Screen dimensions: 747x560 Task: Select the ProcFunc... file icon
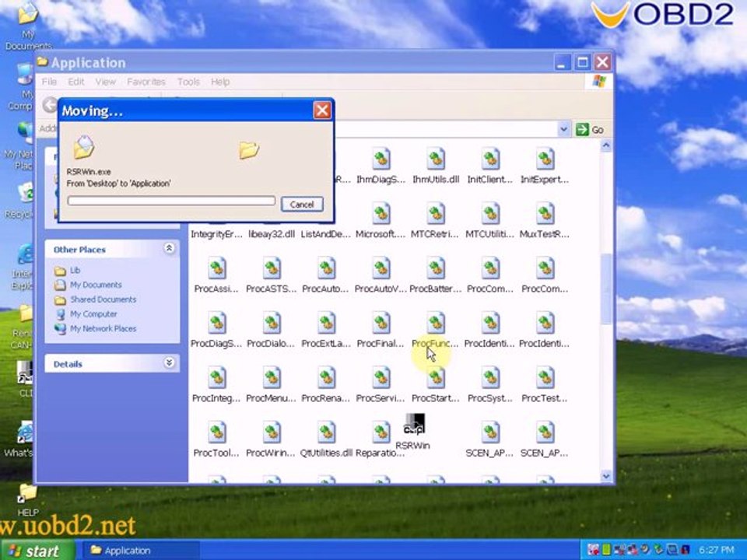[x=436, y=324]
